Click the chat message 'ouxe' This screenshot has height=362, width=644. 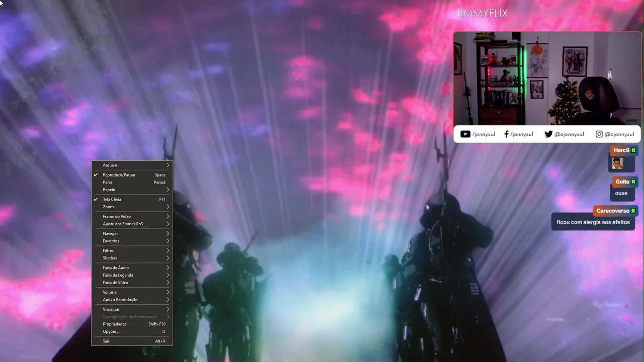(621, 193)
